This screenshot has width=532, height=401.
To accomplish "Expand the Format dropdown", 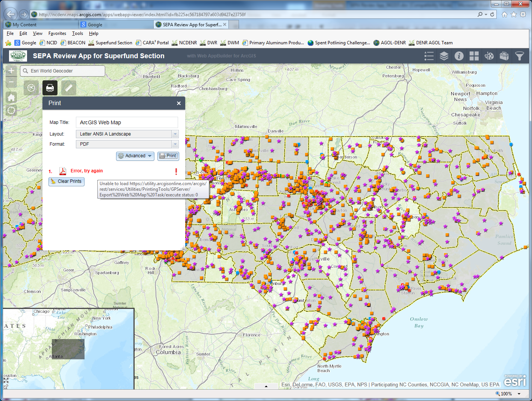I will (x=175, y=144).
